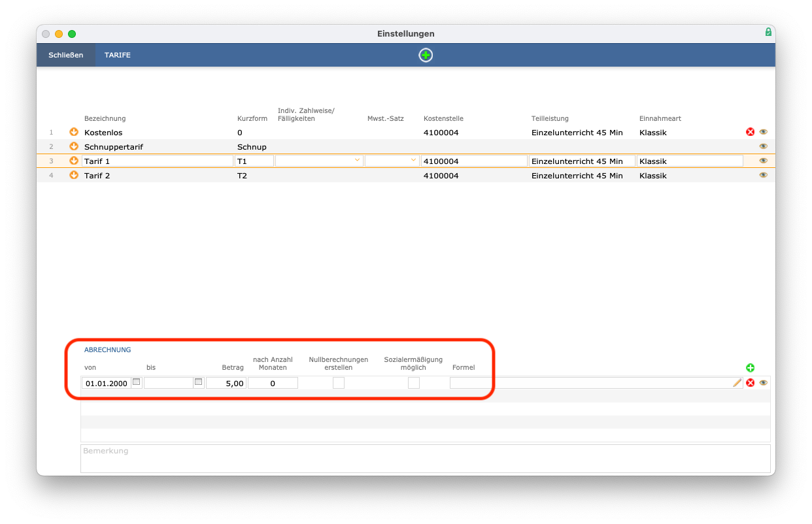Image resolution: width=812 pixels, height=524 pixels.
Task: Click the nach Anzahl Monaten field
Action: (273, 383)
